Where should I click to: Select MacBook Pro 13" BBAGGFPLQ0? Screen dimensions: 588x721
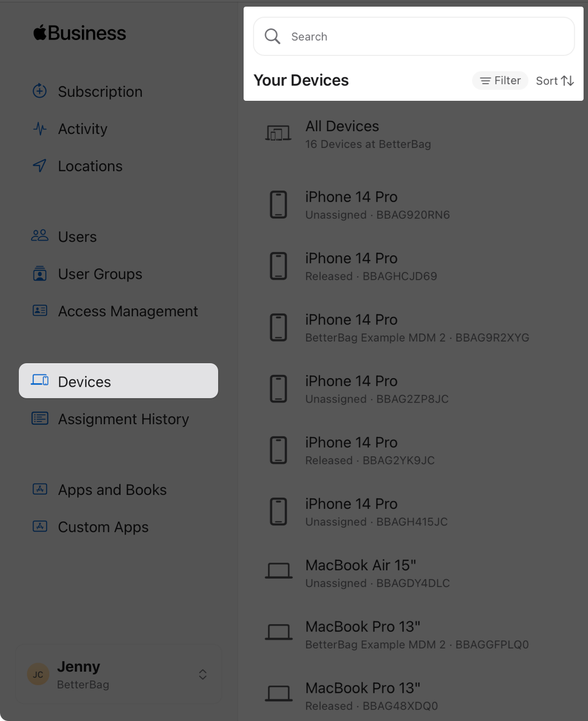pyautogui.click(x=412, y=635)
